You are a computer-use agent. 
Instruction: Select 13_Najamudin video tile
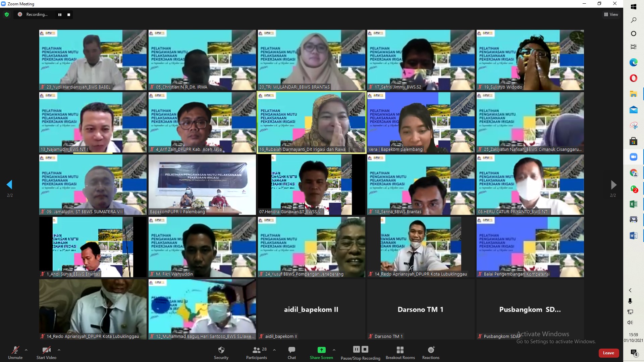point(93,122)
